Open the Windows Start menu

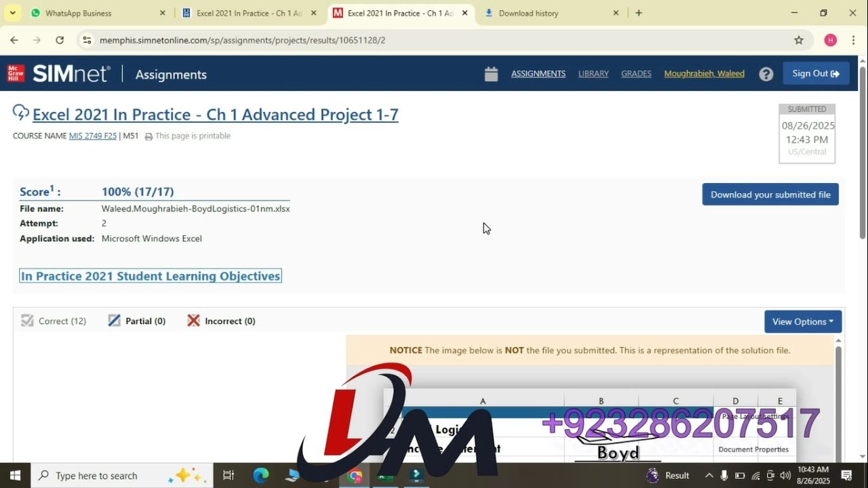[x=15, y=475]
